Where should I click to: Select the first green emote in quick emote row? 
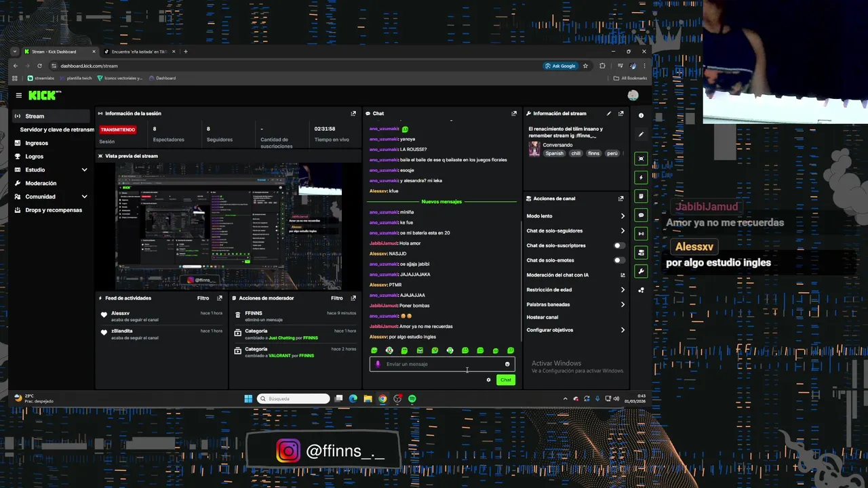(374, 350)
